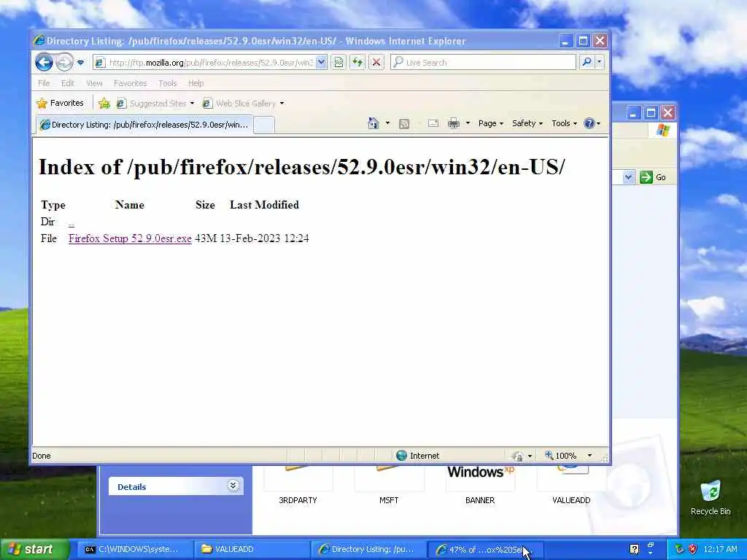
Task: Click the IE Forward arrow button
Action: tap(64, 62)
